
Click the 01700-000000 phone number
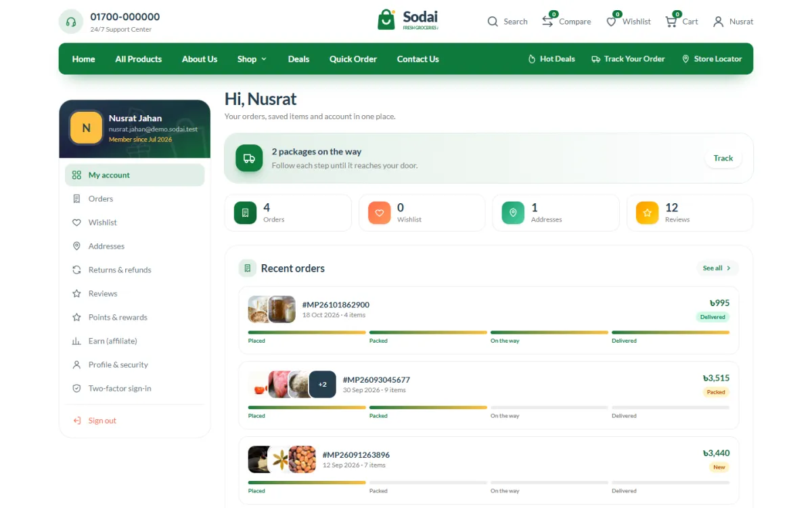pos(125,16)
